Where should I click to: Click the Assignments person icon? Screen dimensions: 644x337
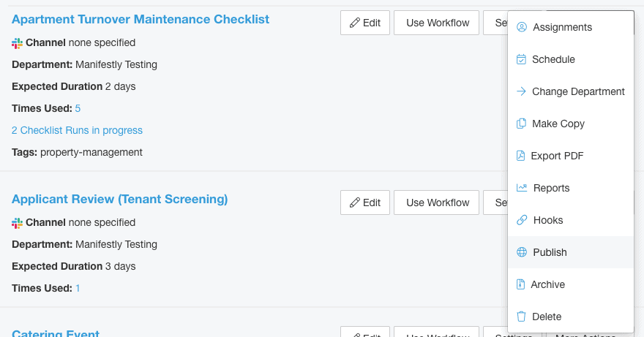pyautogui.click(x=522, y=27)
